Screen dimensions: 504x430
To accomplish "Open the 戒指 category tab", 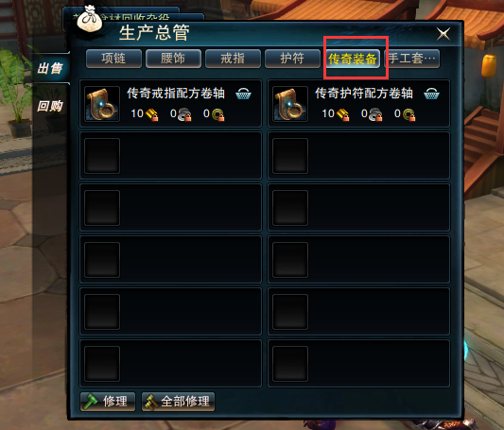I will pyautogui.click(x=233, y=59).
